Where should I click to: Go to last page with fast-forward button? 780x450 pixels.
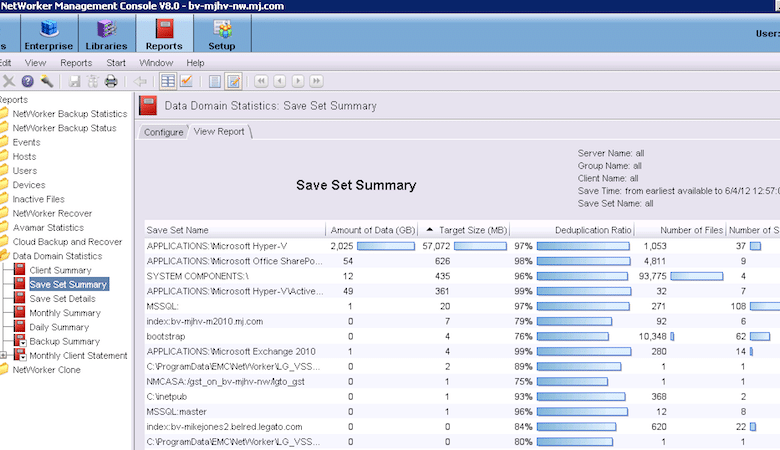[316, 81]
